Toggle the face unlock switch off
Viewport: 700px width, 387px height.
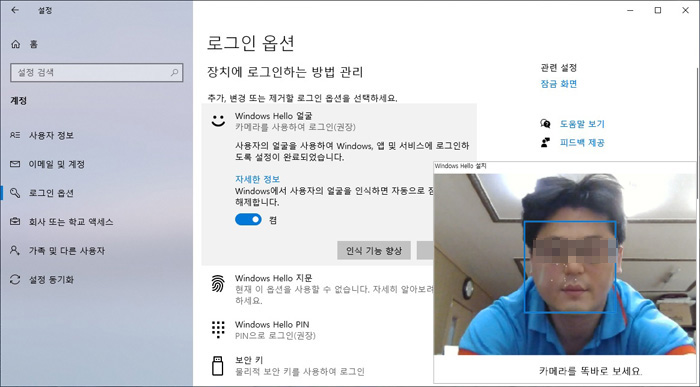coord(248,219)
